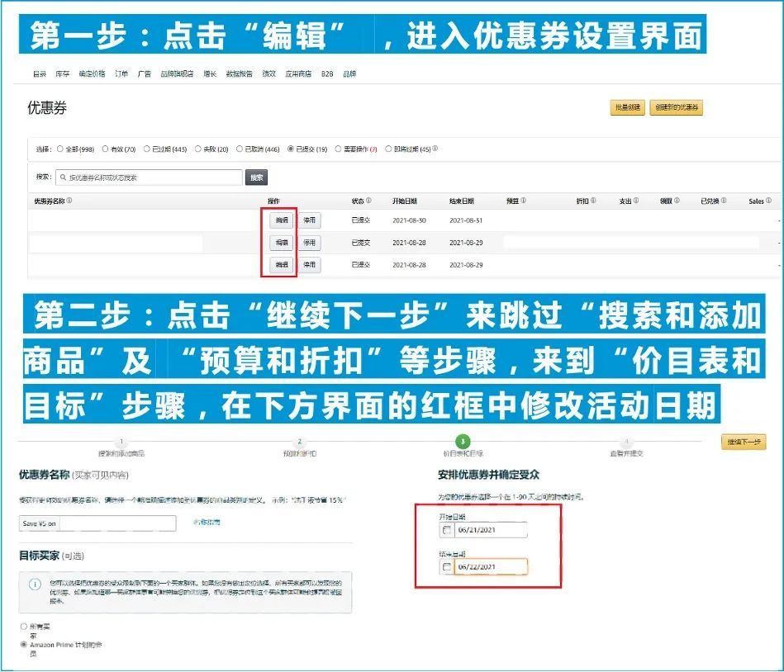Select the 已取消 (446) filter radio
The height and width of the screenshot is (672, 784).
239,149
